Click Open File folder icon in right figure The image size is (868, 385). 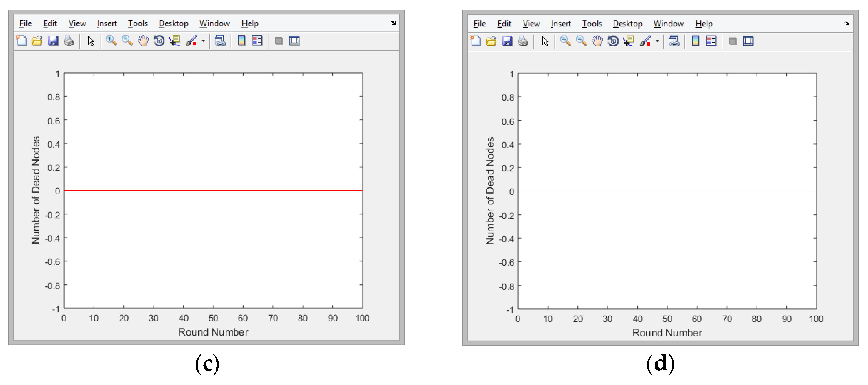[491, 41]
